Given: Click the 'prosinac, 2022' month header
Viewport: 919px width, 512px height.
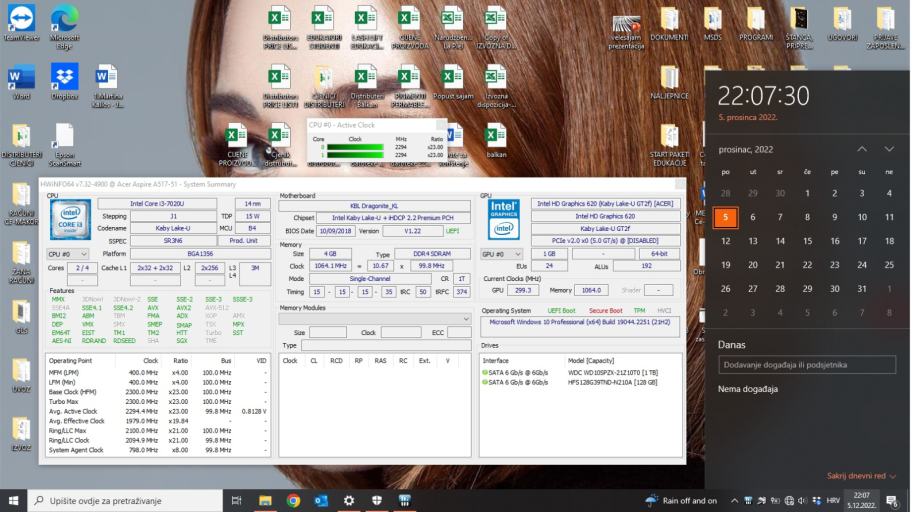Looking at the screenshot, I should (746, 149).
